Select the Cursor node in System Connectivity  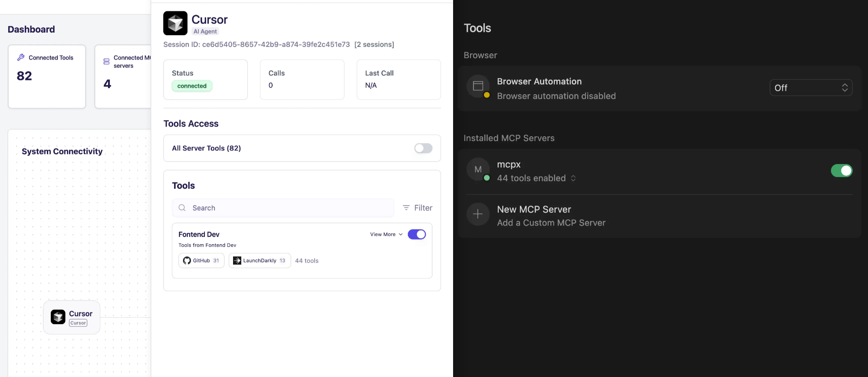point(72,317)
